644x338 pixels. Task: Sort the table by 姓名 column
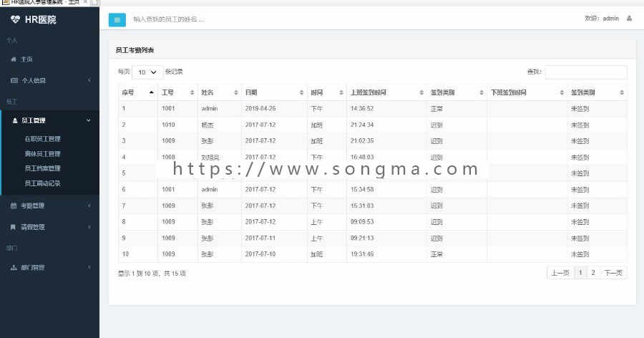point(220,92)
